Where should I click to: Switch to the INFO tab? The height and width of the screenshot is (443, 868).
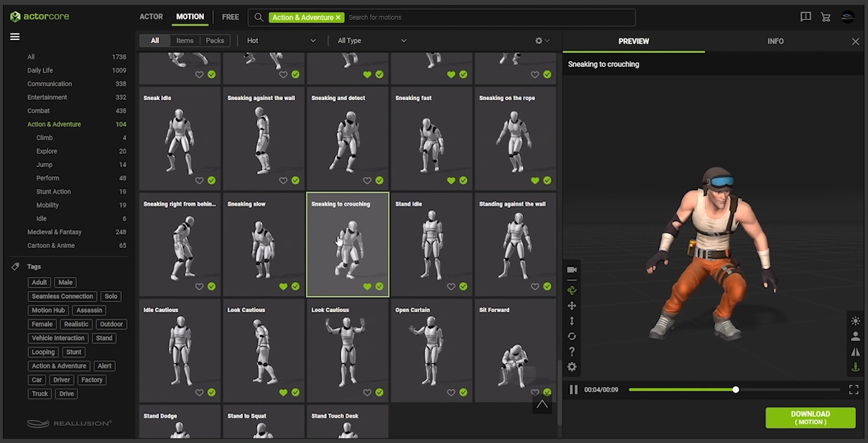point(776,41)
